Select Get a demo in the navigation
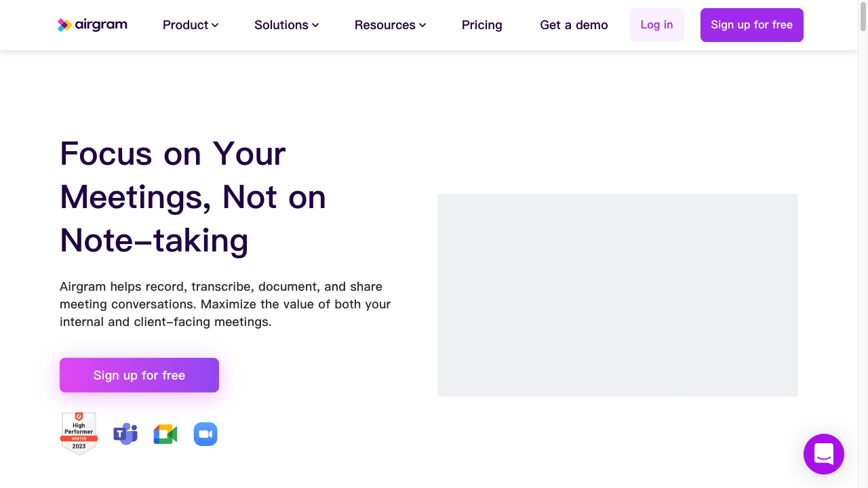 [x=574, y=25]
